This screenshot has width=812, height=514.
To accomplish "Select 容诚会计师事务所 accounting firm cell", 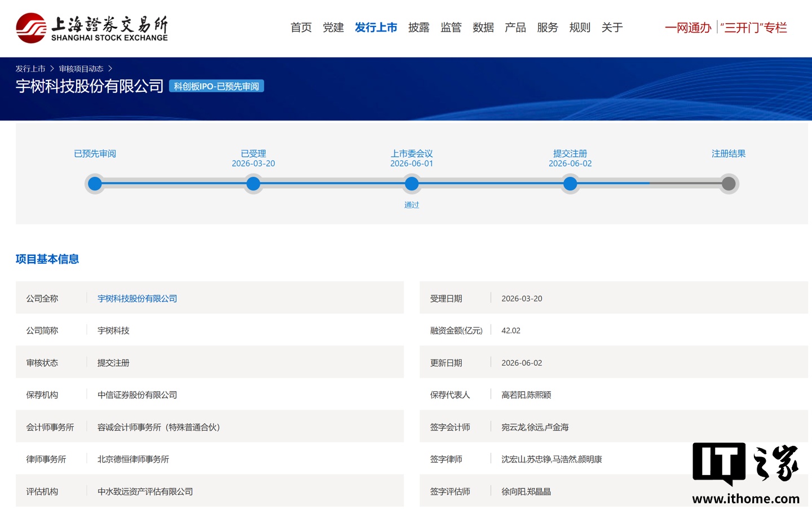I will coord(159,427).
